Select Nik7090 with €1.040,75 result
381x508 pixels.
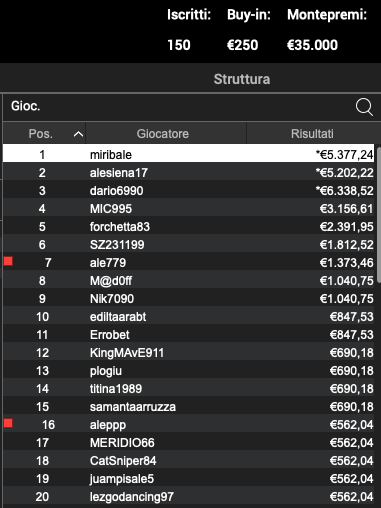(189, 298)
